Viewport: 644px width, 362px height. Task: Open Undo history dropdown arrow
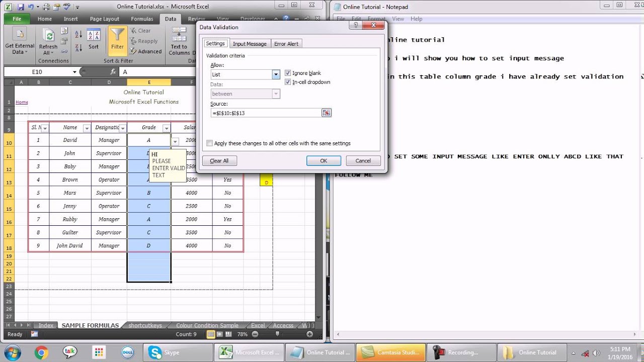(x=37, y=7)
